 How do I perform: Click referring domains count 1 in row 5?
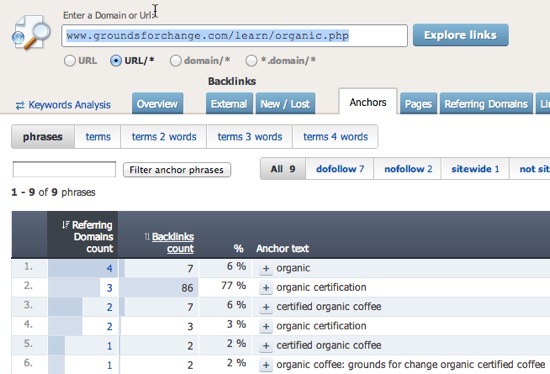[109, 346]
